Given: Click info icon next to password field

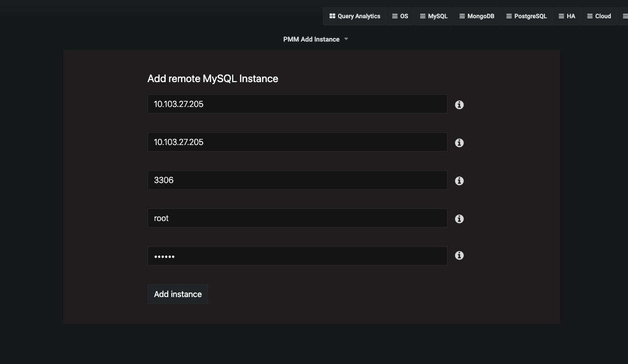Looking at the screenshot, I should click(x=459, y=256).
